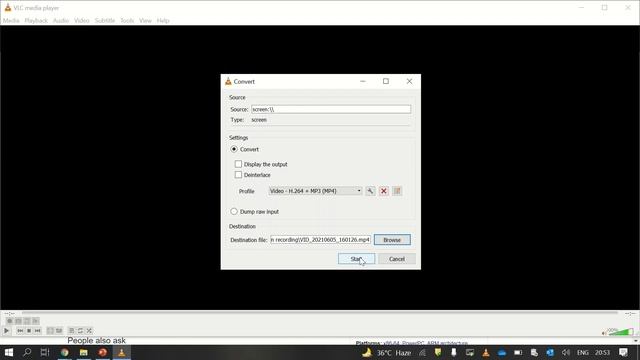Click the VLC seek progress bar
Screen dimensions: 640x360
[x=320, y=313]
